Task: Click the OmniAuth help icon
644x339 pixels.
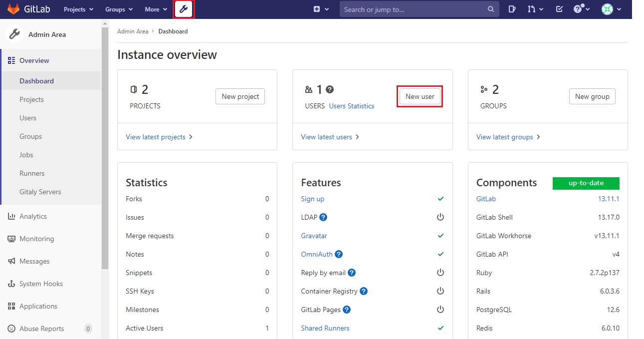Action: [339, 254]
